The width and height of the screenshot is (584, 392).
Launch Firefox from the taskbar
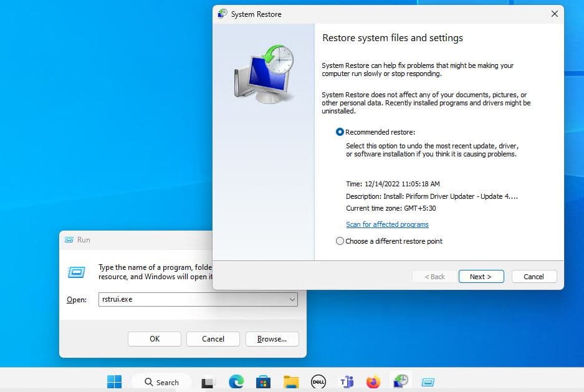pyautogui.click(x=373, y=381)
